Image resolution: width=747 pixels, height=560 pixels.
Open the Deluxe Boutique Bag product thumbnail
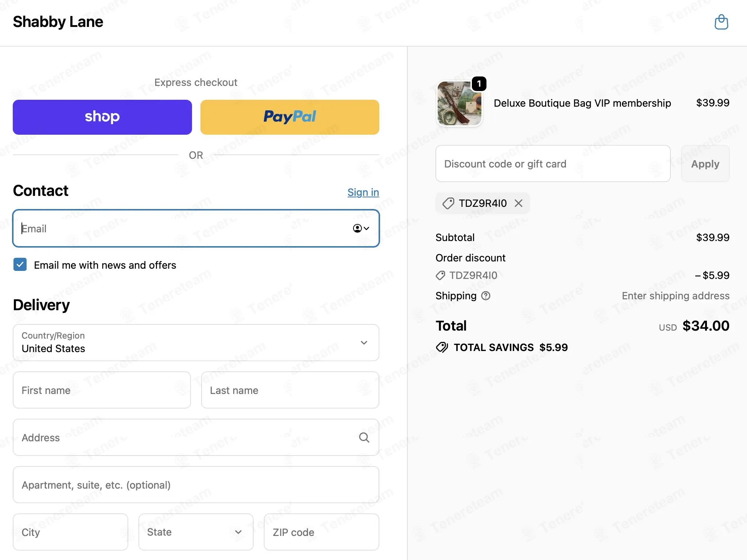pyautogui.click(x=459, y=103)
